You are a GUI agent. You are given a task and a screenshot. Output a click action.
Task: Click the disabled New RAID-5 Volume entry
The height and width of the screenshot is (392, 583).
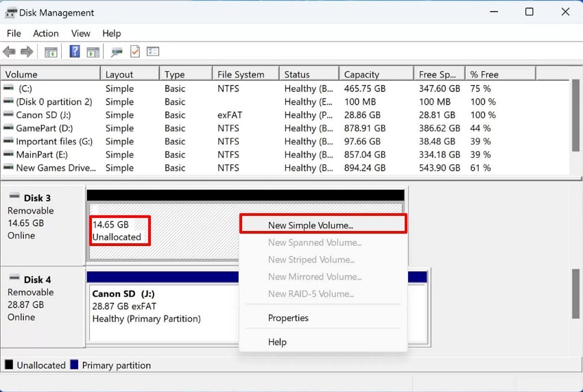pyautogui.click(x=323, y=293)
